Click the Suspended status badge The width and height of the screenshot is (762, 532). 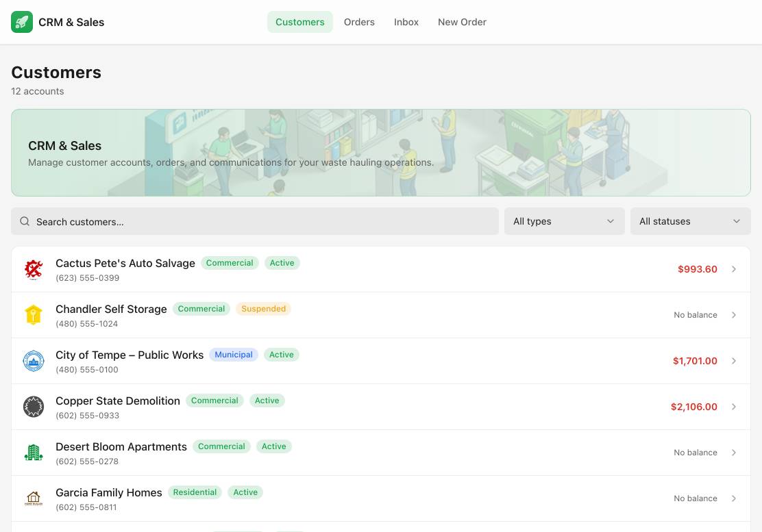[x=263, y=309]
